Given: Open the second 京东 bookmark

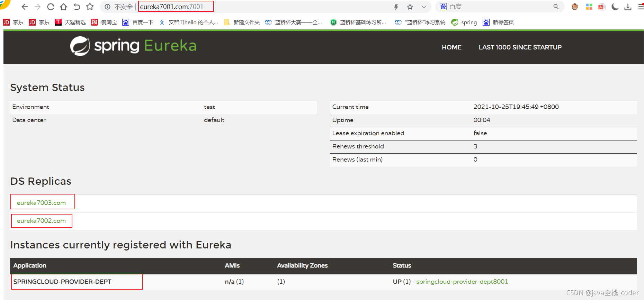Looking at the screenshot, I should (39, 22).
